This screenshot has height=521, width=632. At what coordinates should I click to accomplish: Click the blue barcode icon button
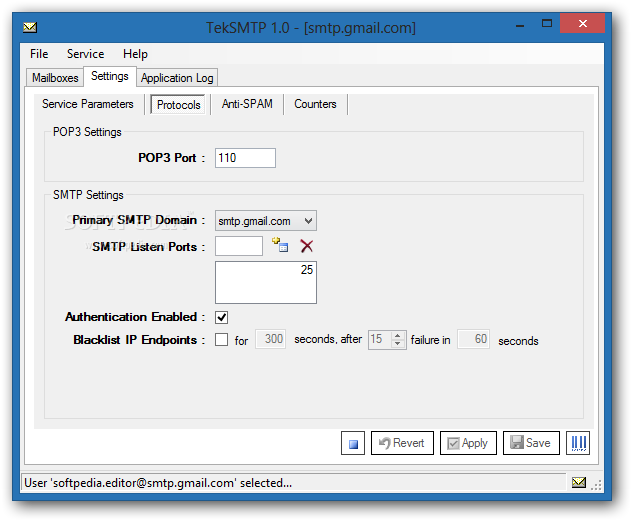[578, 443]
